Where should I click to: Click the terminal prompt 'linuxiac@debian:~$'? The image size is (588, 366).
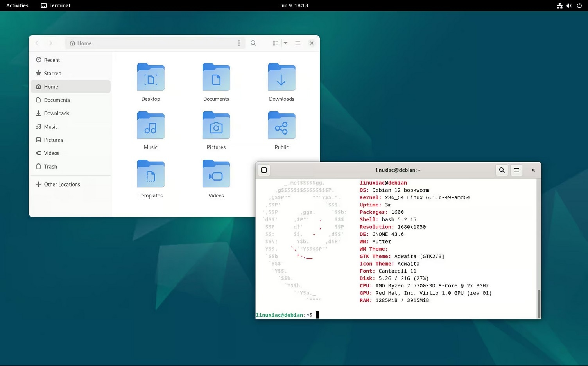click(284, 315)
